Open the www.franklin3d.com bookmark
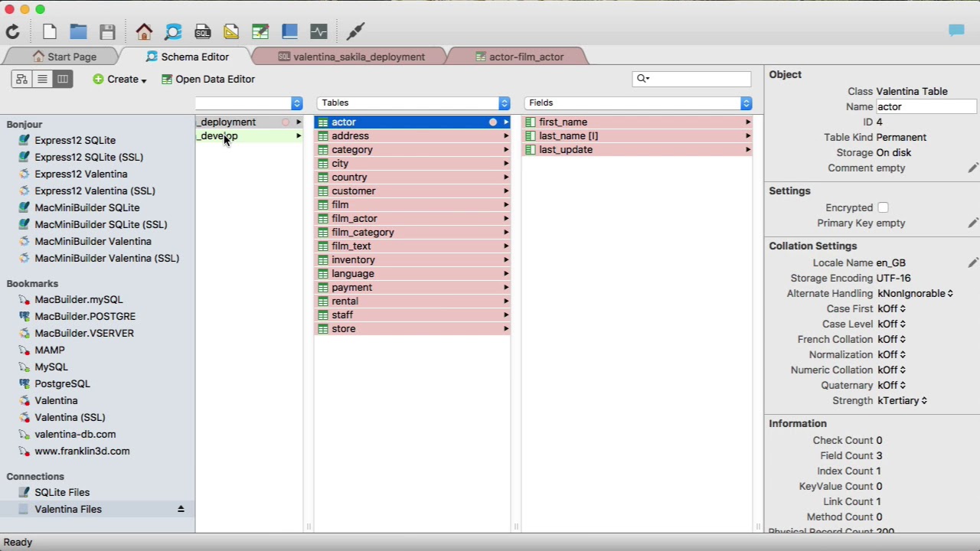980x551 pixels. pos(82,451)
